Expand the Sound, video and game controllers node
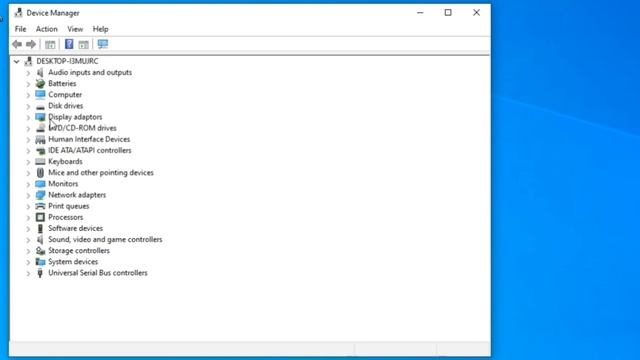 [x=28, y=240]
